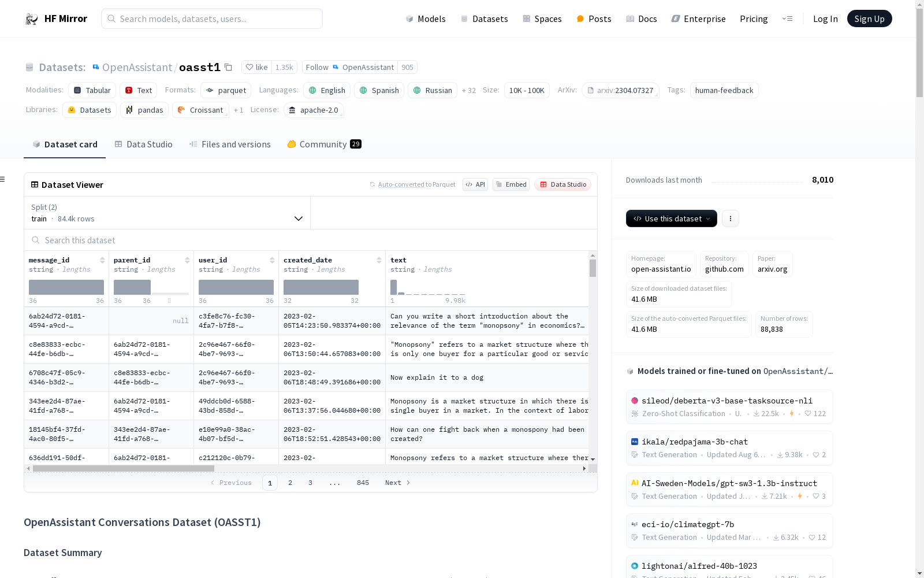
Task: Switch to Dataset card tab
Action: (65, 144)
